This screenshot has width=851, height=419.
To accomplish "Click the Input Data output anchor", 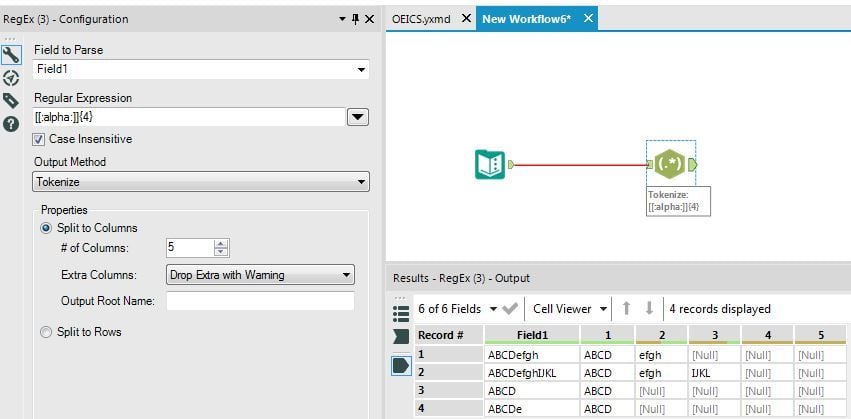I will tap(510, 164).
